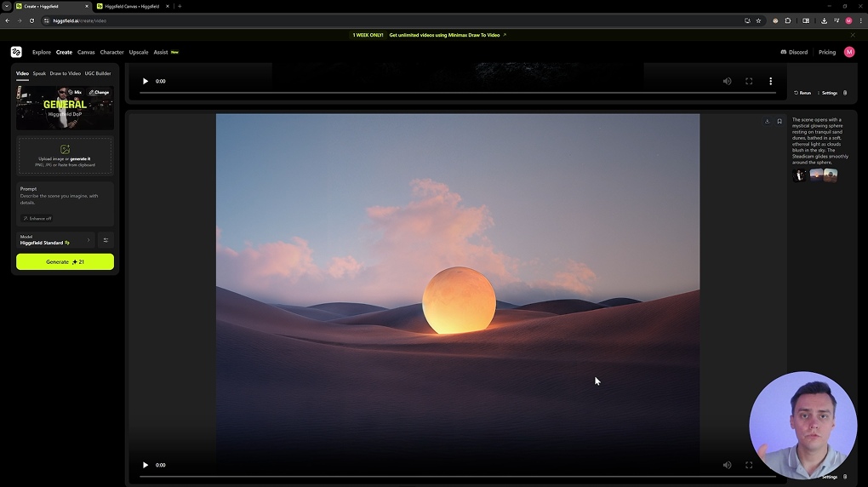
Task: Switch to the UGC Builder tab
Action: coord(98,73)
